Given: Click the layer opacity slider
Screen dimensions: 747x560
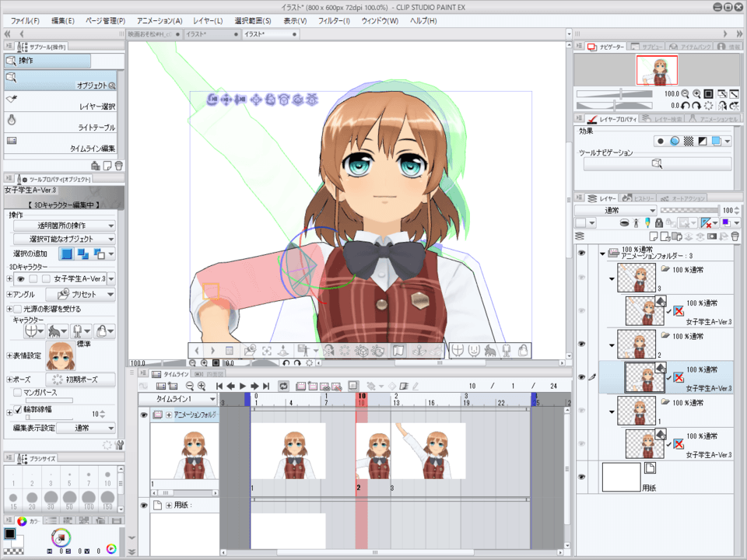Looking at the screenshot, I should (688, 211).
